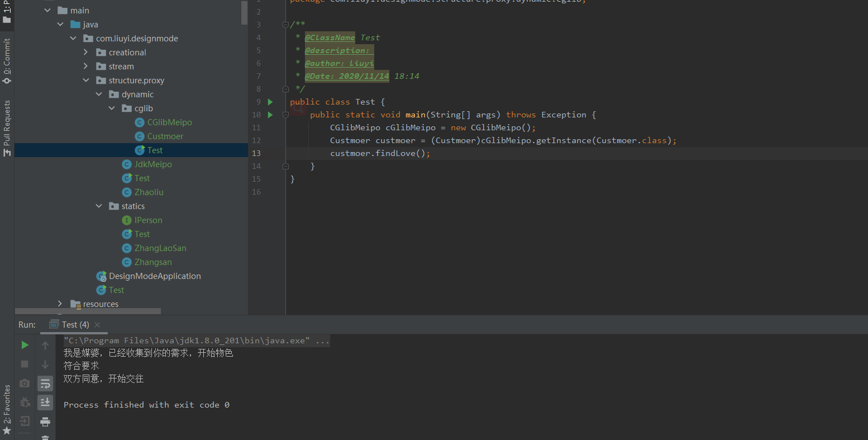Click the Zhaoliu class icon
Image resolution: width=868 pixels, height=440 pixels.
127,192
